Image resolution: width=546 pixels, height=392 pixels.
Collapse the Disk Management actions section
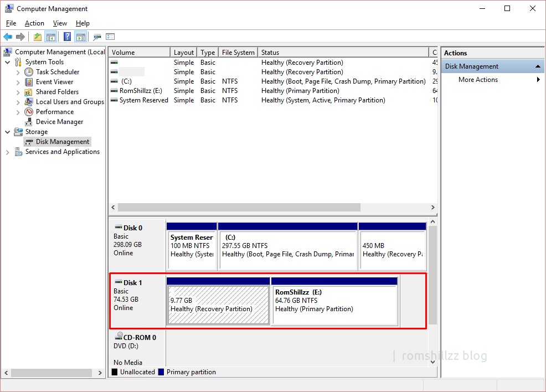538,66
